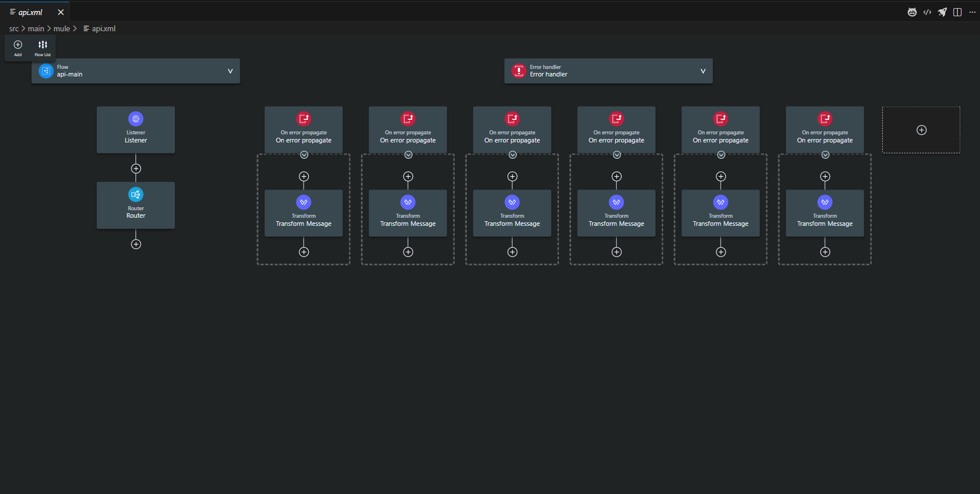Click the rocket deploy icon

(942, 12)
